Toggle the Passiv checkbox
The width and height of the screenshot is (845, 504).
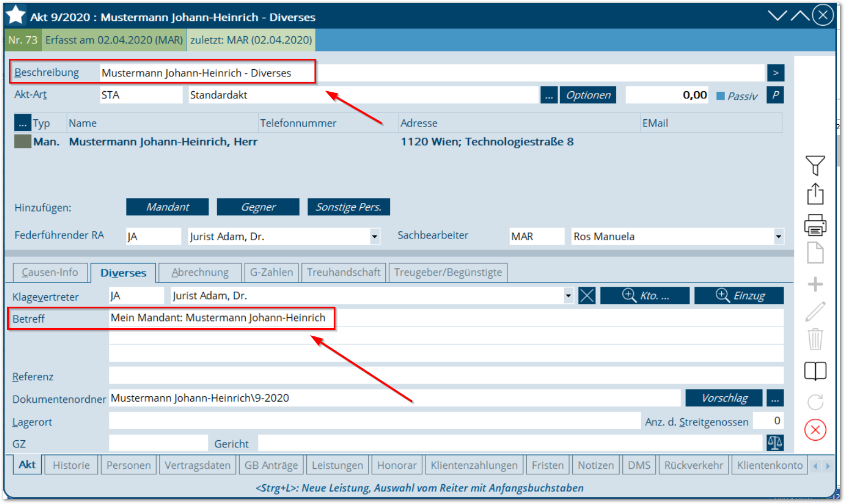point(720,96)
